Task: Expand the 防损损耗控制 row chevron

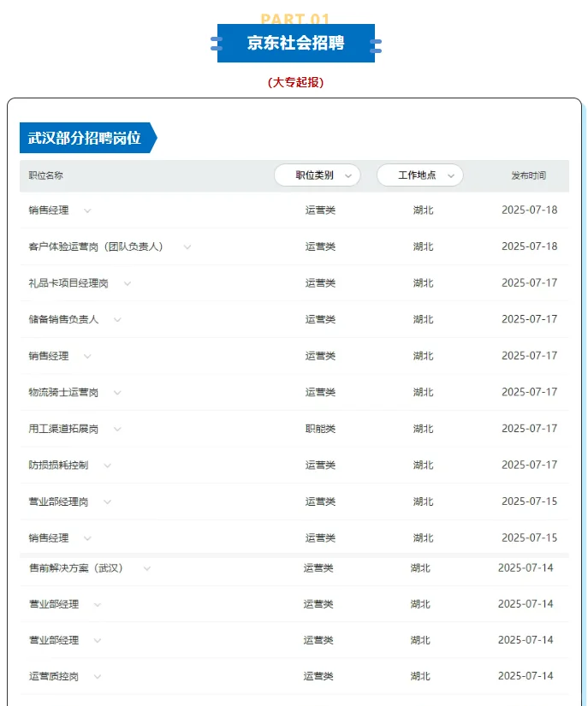Action: (107, 466)
